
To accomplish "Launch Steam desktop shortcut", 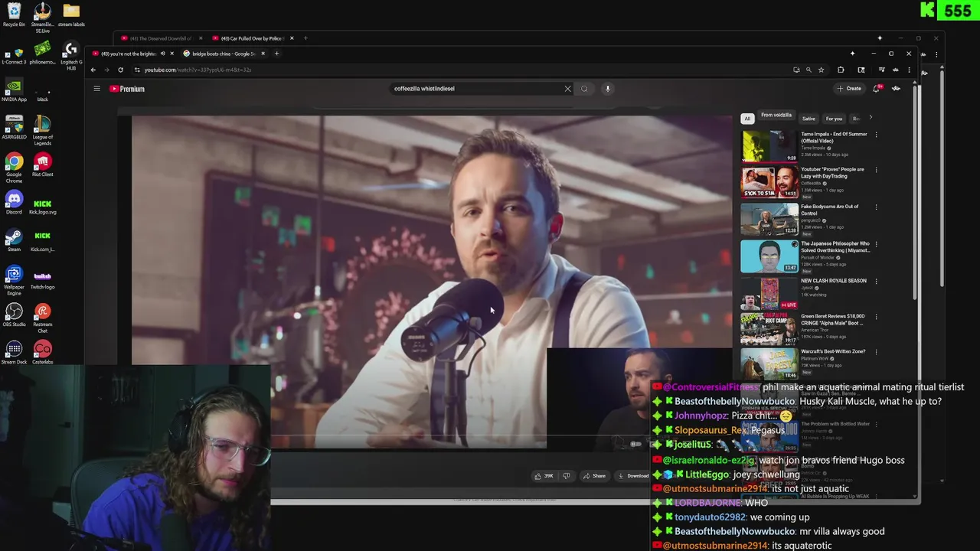I will (14, 240).
